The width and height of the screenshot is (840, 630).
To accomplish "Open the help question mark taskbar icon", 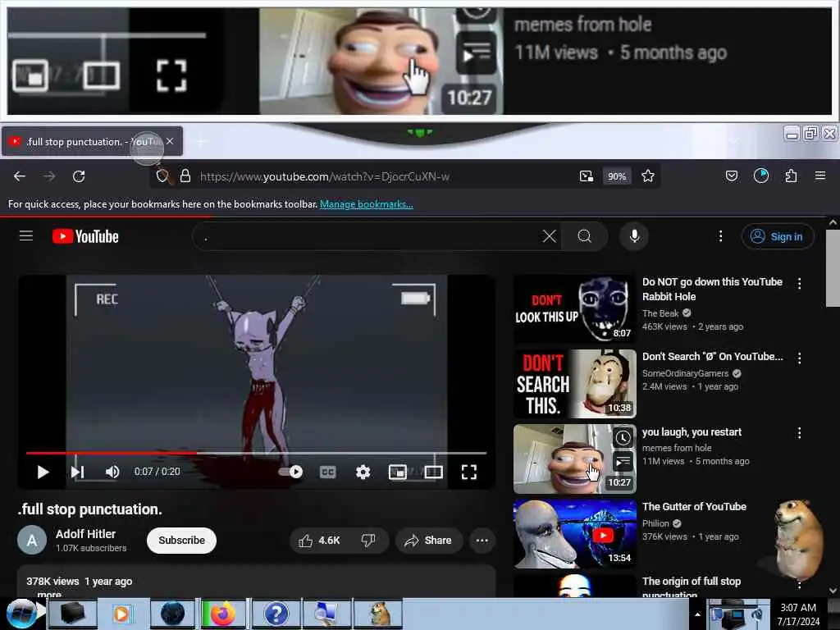I will (276, 614).
